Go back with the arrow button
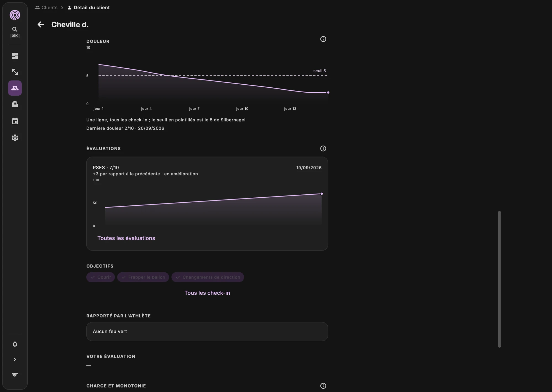The height and width of the screenshot is (392, 552). (41, 25)
